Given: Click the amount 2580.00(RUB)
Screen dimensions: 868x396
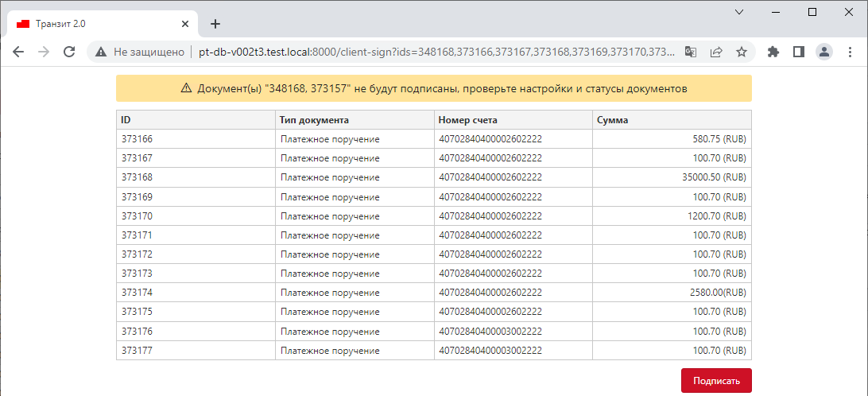Looking at the screenshot, I should coord(718,293).
